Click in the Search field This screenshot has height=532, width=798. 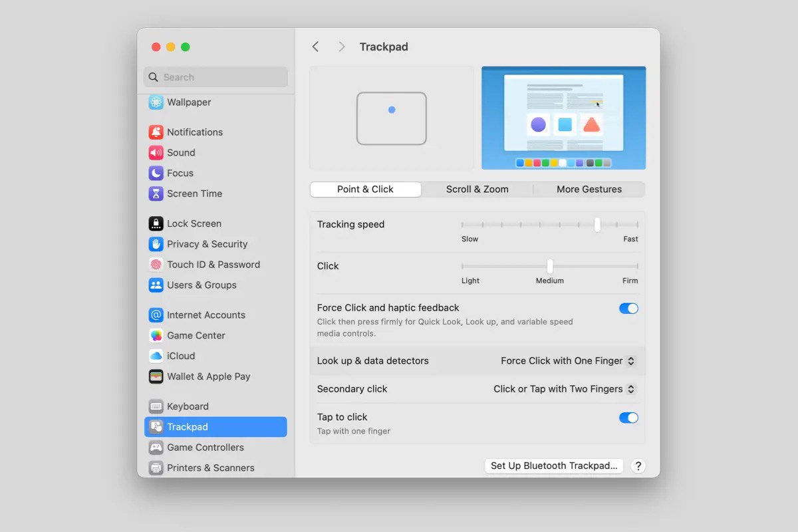point(215,77)
